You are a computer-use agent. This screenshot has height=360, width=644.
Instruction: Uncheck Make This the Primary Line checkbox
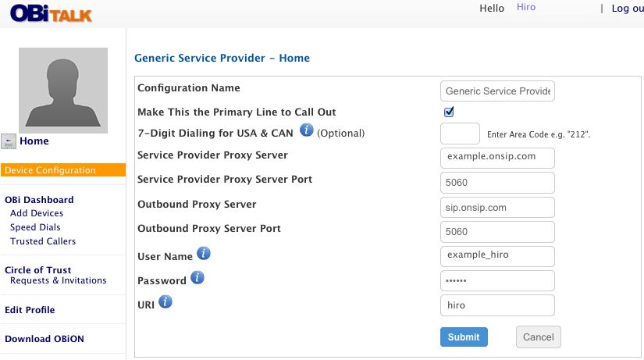coord(449,112)
